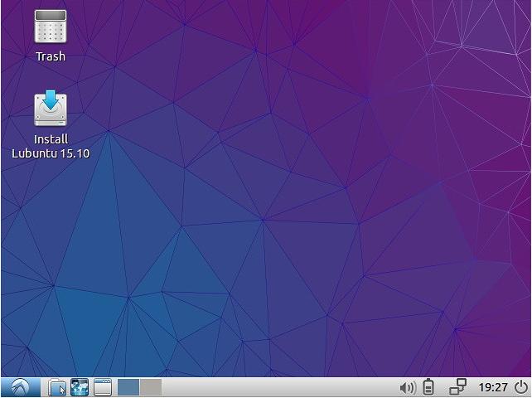532x398 pixels.
Task: Switch to the first workspace in pager
Action: (x=128, y=387)
